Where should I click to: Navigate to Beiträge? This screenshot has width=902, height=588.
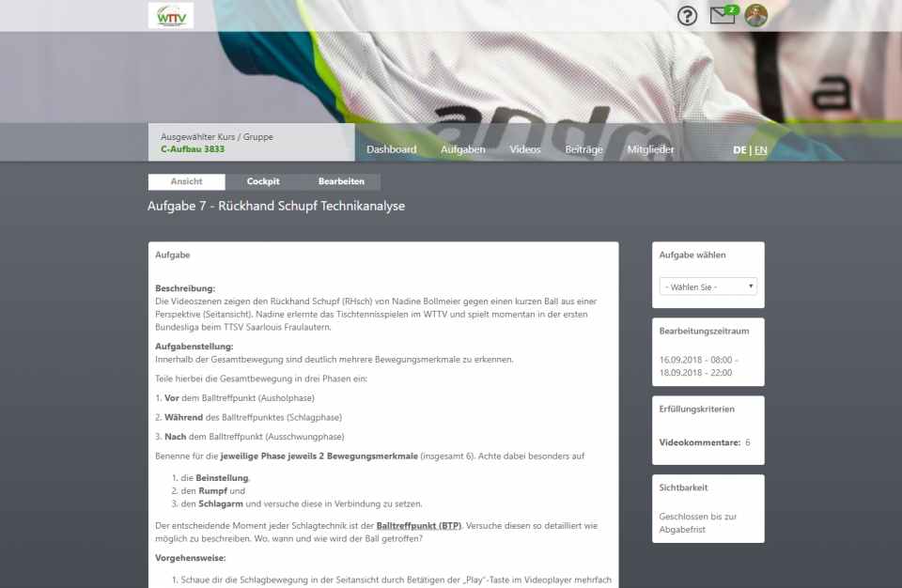583,149
